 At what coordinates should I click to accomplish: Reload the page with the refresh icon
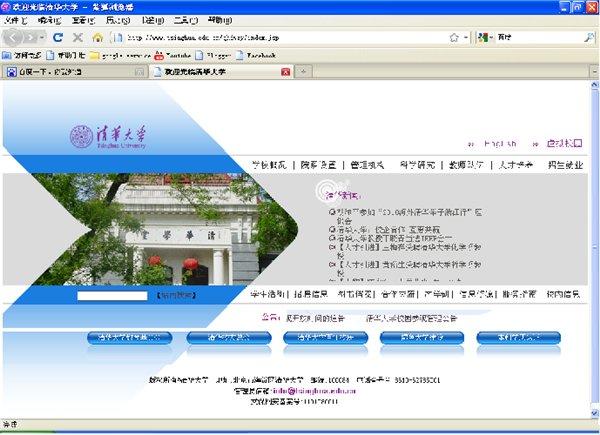coord(58,37)
